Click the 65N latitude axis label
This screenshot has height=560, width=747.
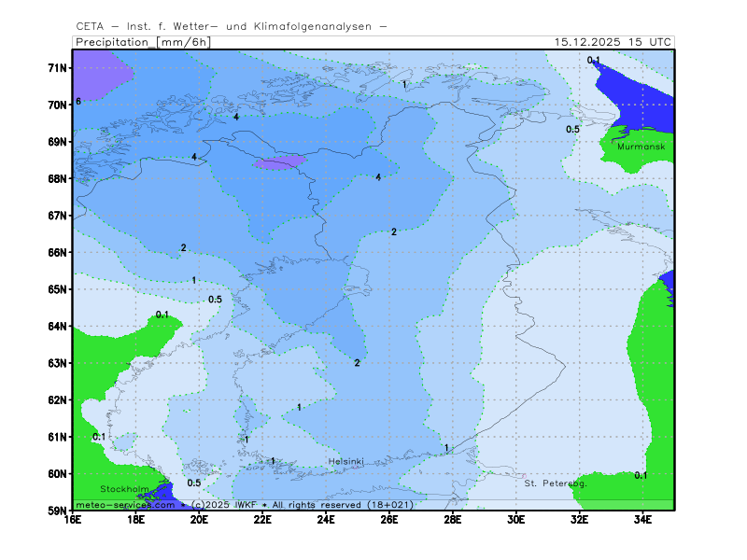58,289
